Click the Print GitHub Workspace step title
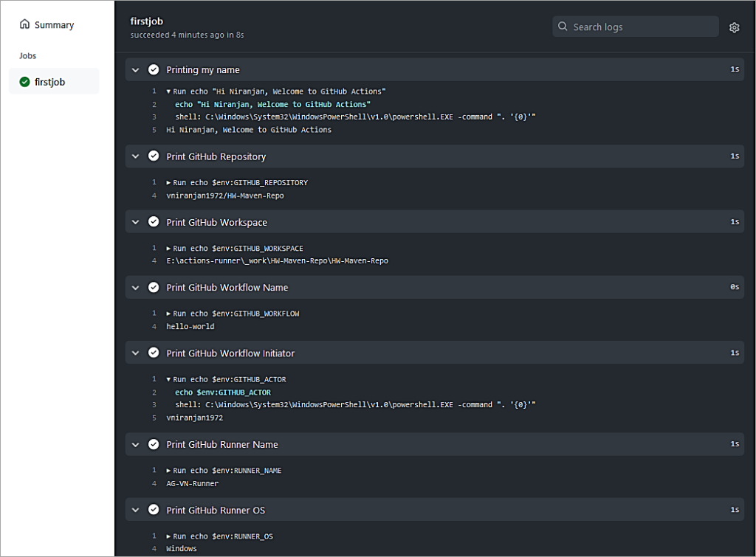This screenshot has height=557, width=756. 216,222
